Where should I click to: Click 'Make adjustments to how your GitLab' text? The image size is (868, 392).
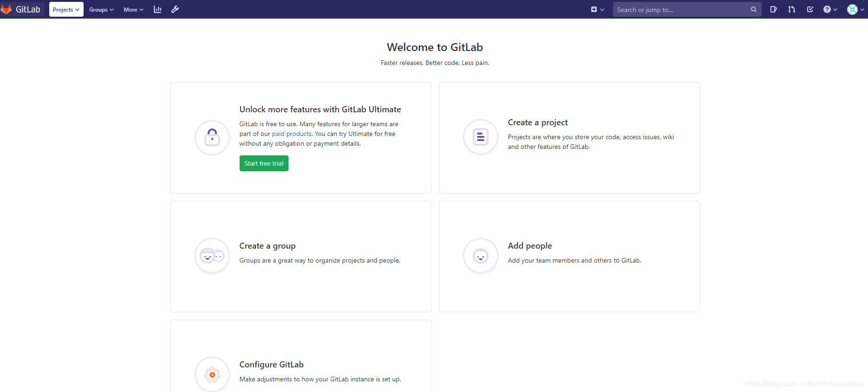[x=320, y=379]
